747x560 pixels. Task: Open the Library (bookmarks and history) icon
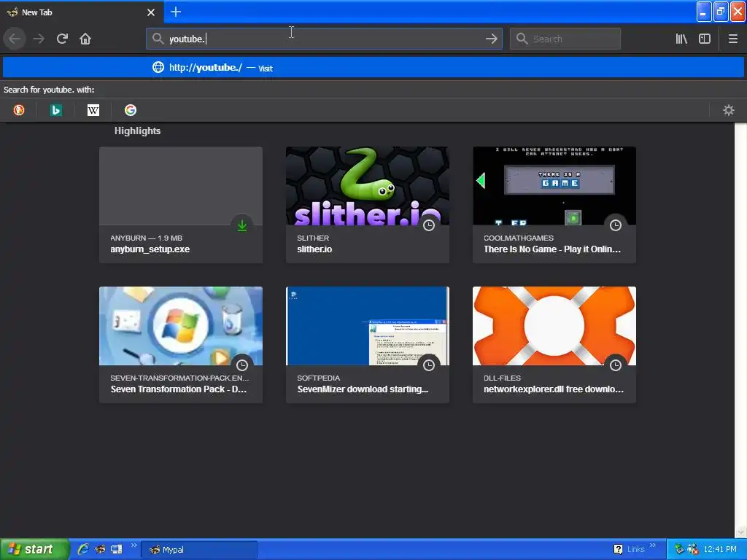681,39
